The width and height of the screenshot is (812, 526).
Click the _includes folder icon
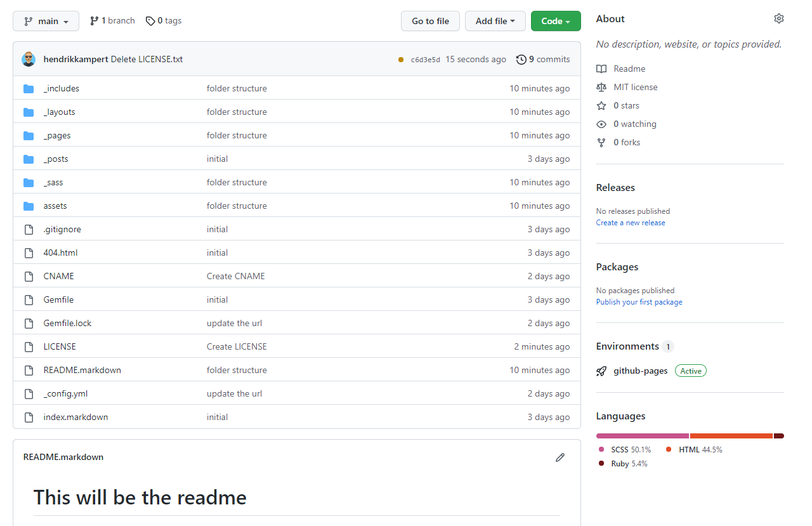(29, 89)
